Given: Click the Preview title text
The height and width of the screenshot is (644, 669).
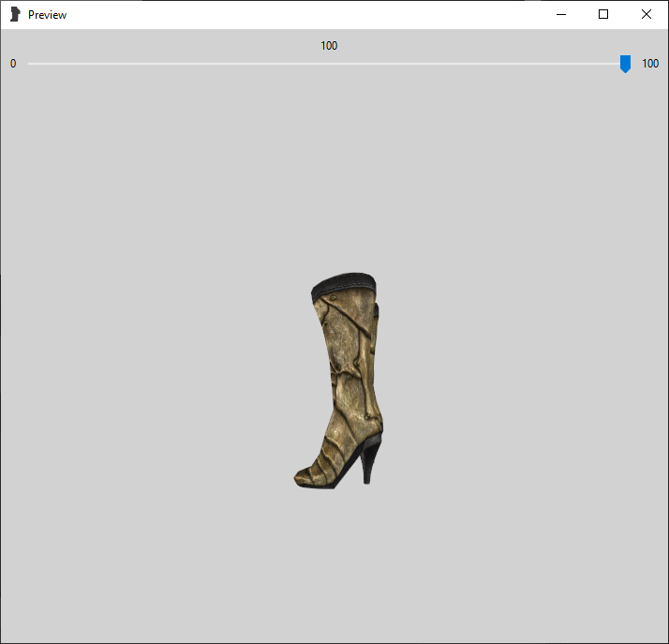Looking at the screenshot, I should (x=48, y=15).
